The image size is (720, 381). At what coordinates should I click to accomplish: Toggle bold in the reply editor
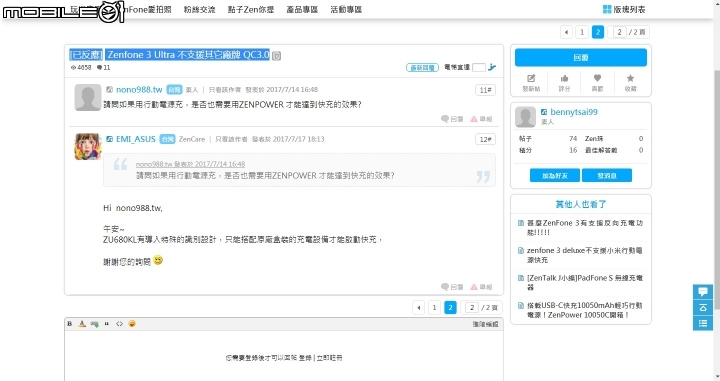[x=70, y=324]
